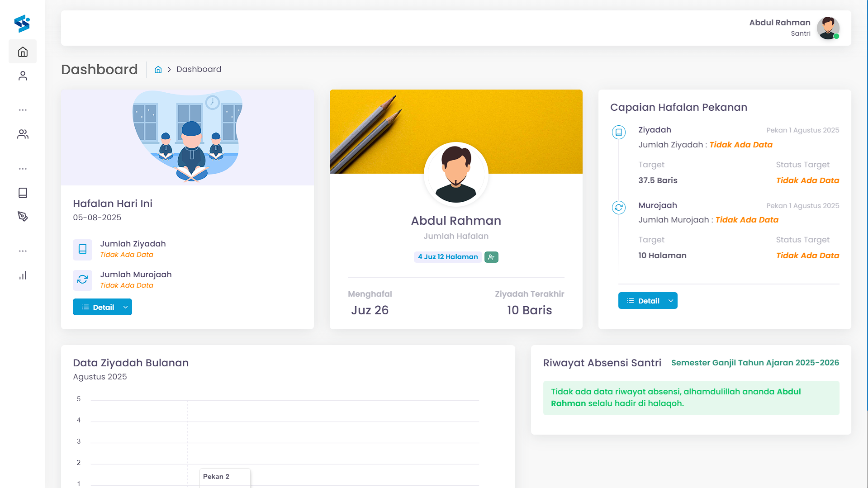Select the book icon in the sidebar
This screenshot has height=488, width=868.
[23, 193]
